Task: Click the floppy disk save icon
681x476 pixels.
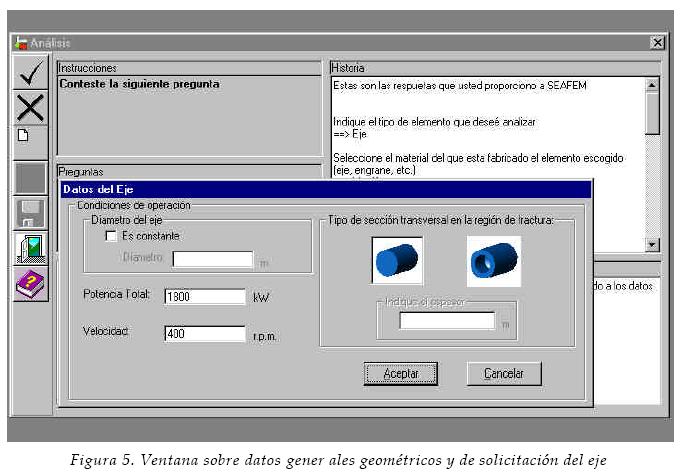Action: [30, 213]
